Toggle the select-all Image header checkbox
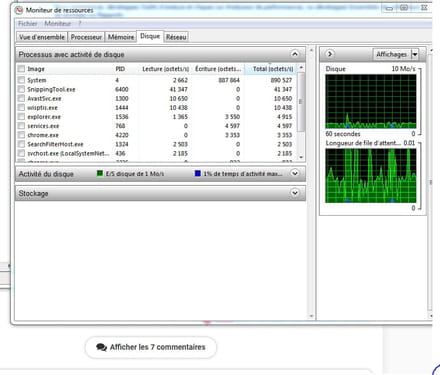440x375 pixels. [21, 69]
